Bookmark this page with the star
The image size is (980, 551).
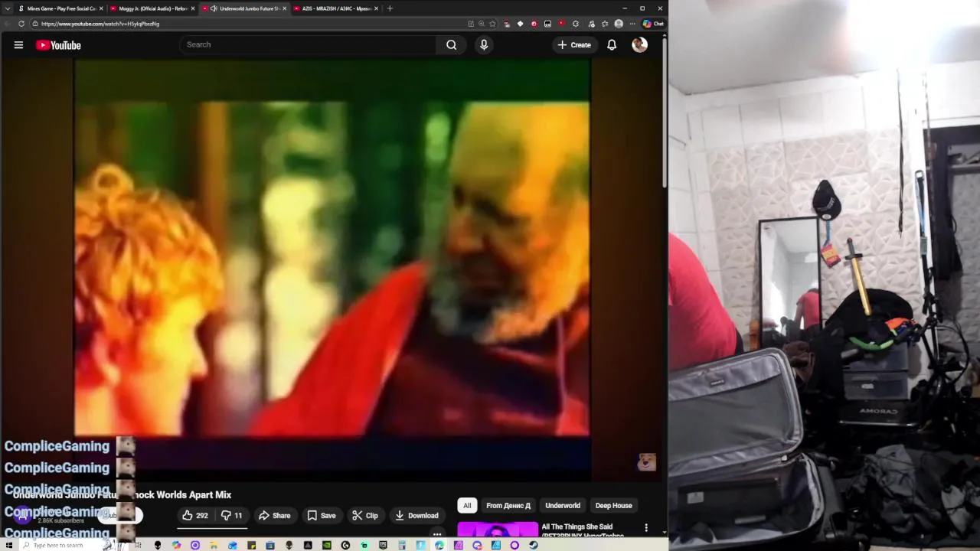492,24
